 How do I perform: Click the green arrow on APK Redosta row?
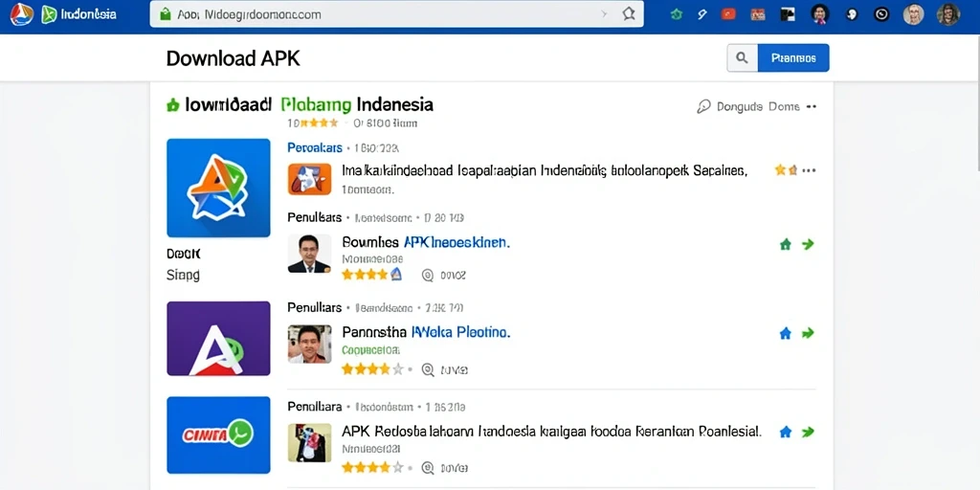pos(808,432)
